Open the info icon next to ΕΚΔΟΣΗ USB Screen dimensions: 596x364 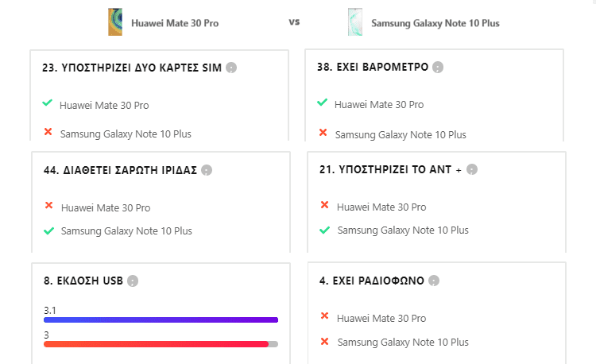pos(133,281)
